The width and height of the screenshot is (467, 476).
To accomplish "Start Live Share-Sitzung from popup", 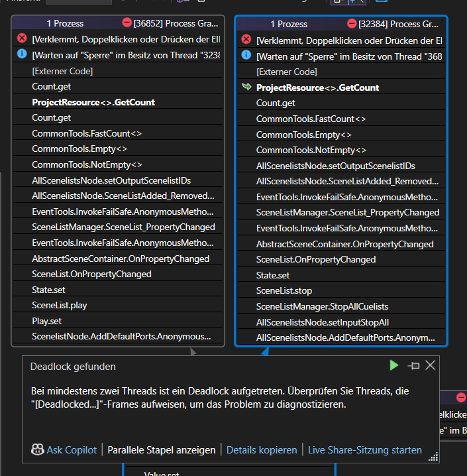I will pos(364,449).
